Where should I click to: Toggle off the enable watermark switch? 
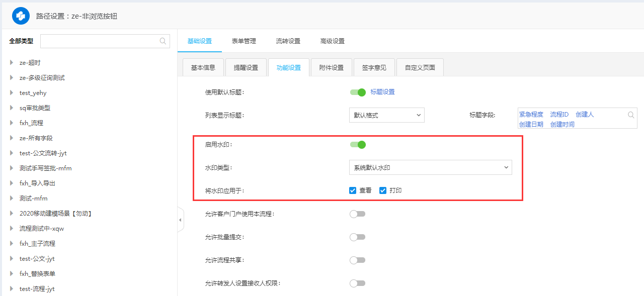[x=358, y=145]
